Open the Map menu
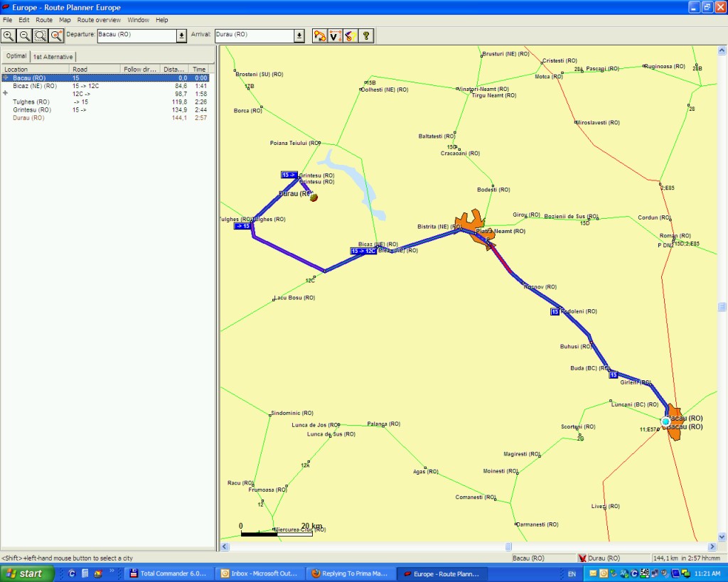This screenshot has height=582, width=728. click(65, 20)
